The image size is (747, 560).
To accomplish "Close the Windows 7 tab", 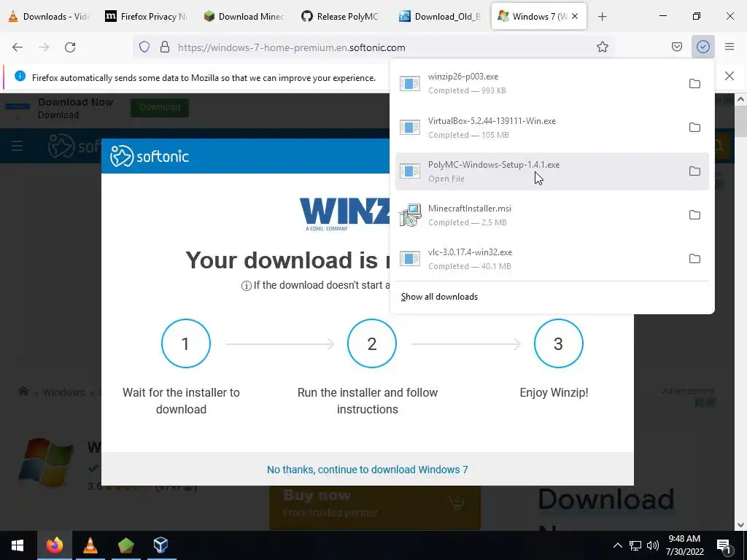I will [575, 16].
